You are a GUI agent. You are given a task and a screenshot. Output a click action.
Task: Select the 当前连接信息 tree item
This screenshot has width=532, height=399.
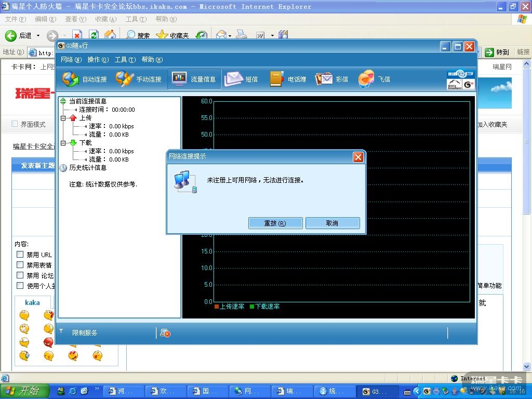point(88,101)
